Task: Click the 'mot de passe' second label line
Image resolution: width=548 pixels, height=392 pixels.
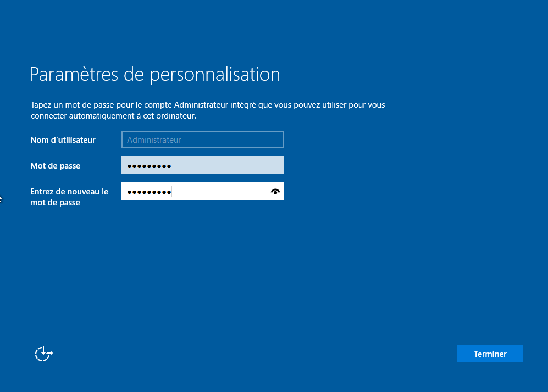Action: pos(55,203)
